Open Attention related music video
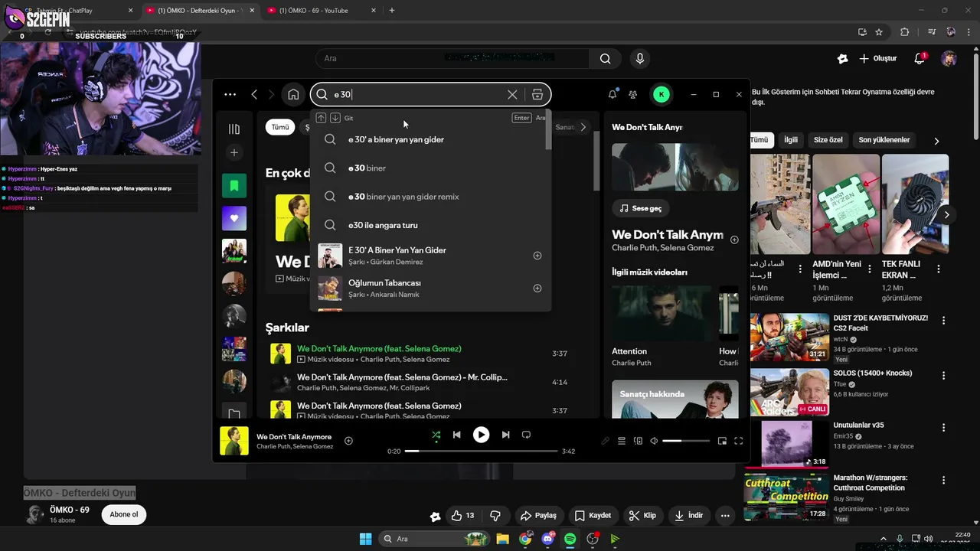This screenshot has height=551, width=980. [x=662, y=327]
